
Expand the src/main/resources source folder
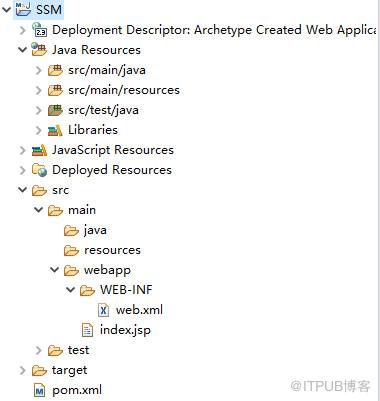click(38, 90)
